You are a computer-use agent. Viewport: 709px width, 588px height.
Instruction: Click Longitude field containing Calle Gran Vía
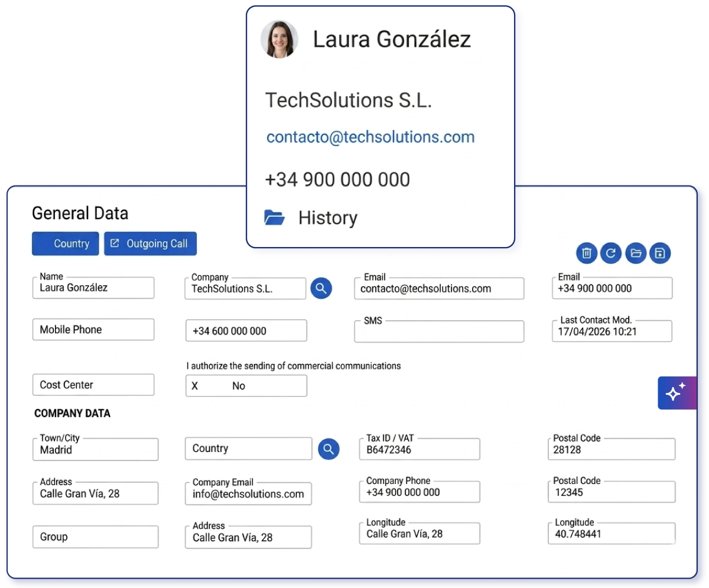point(419,533)
